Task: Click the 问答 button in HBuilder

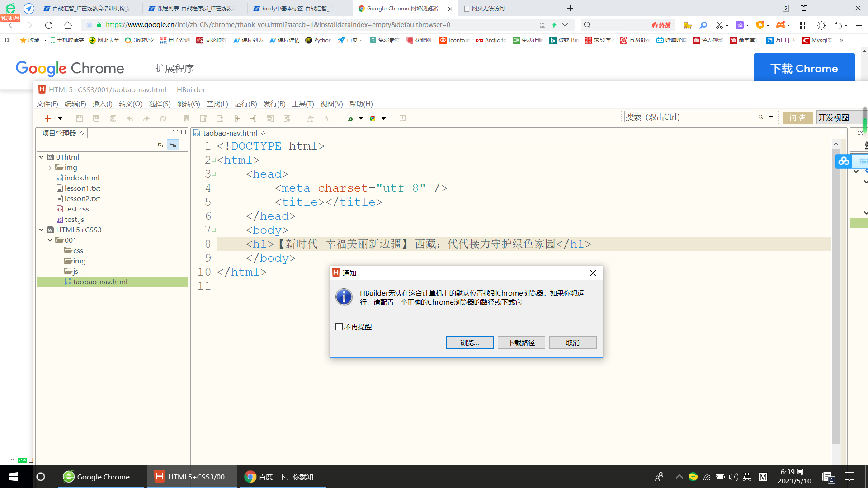Action: coord(797,117)
